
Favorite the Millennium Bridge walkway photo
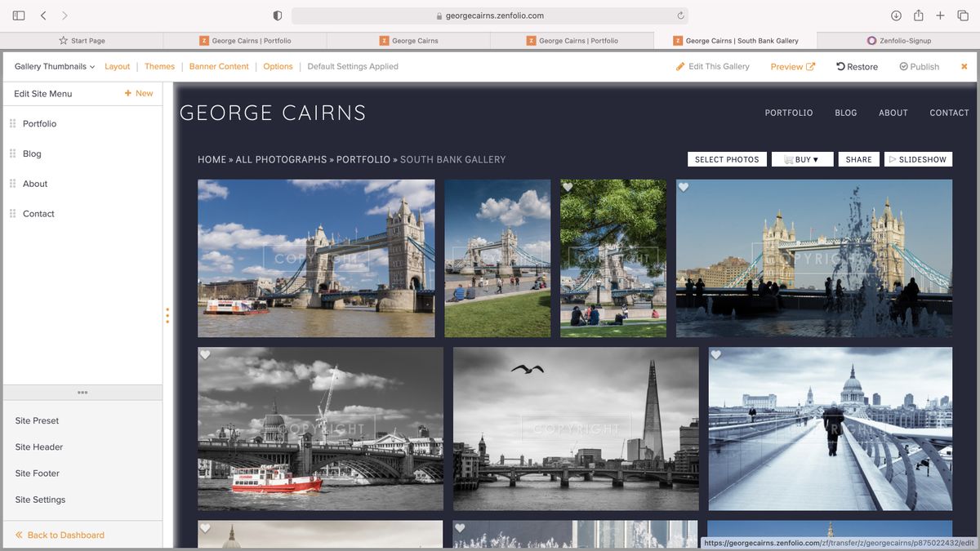pyautogui.click(x=716, y=354)
